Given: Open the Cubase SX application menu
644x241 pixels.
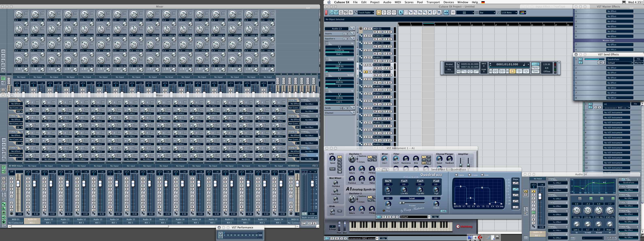Looking at the screenshot, I should click(342, 2).
